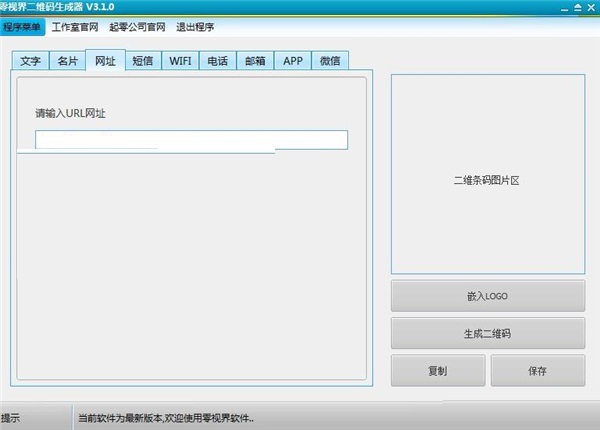Open the 起零公司官网 menu item
This screenshot has width=600, height=430.
coord(137,27)
